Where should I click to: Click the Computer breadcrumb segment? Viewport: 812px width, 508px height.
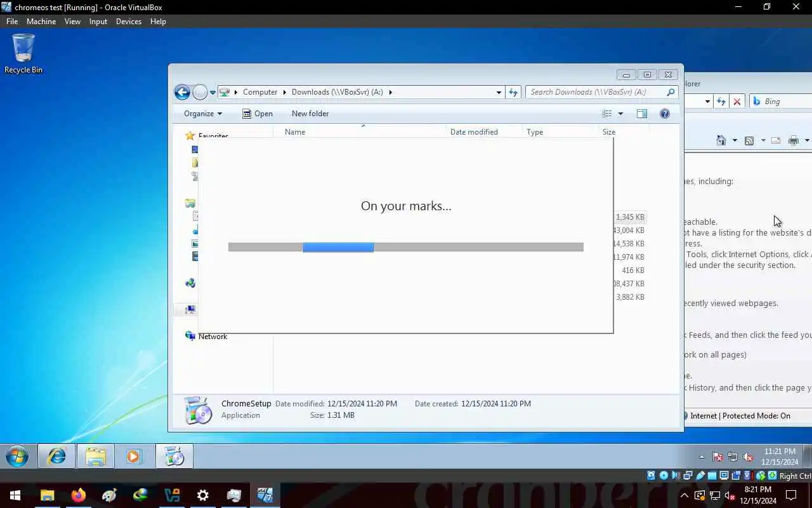click(x=260, y=92)
